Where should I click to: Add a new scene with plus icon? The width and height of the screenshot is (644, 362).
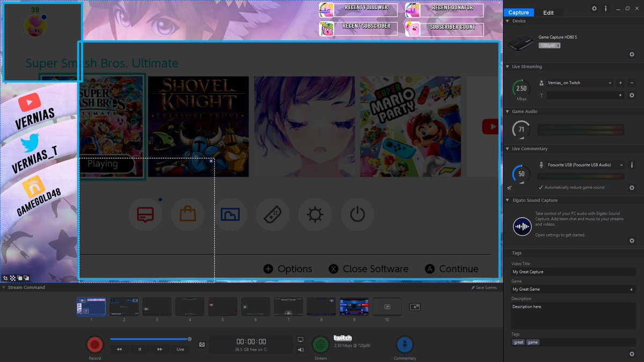pos(414,307)
